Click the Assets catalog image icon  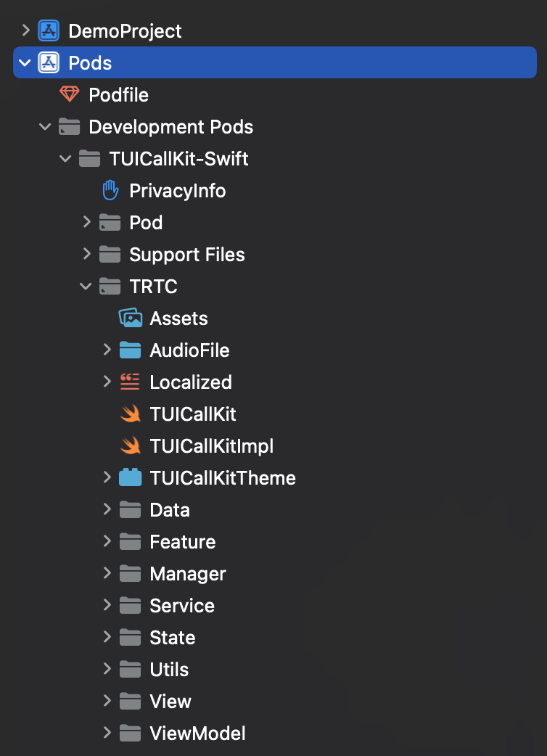pos(130,319)
